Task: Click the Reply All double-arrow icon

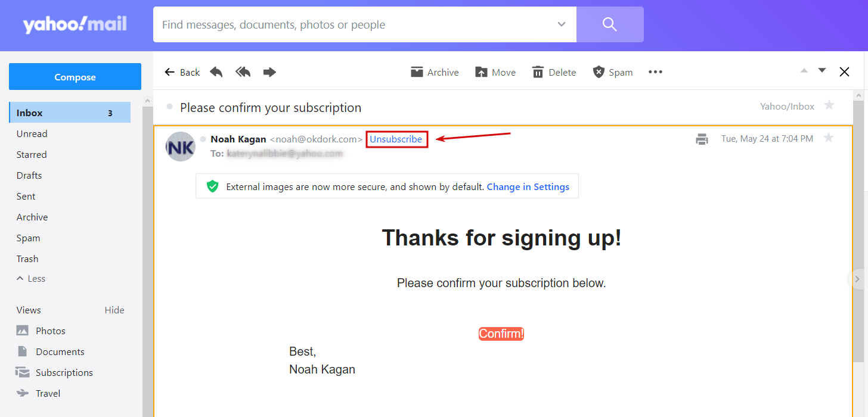Action: point(243,72)
